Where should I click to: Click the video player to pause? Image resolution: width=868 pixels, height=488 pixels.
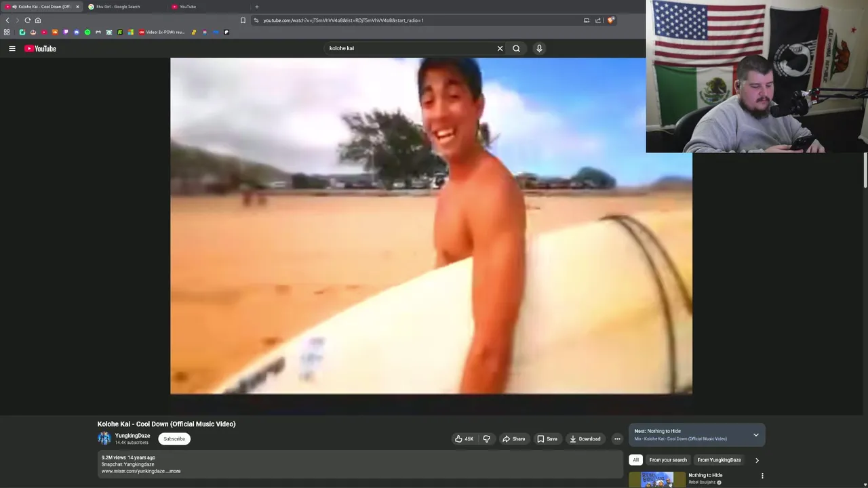[x=431, y=226]
